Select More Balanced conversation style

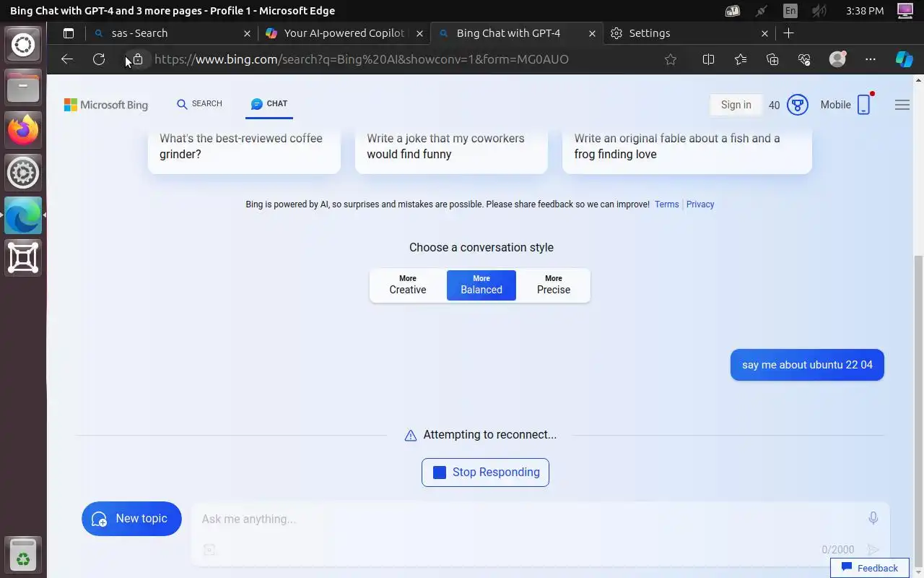point(481,285)
